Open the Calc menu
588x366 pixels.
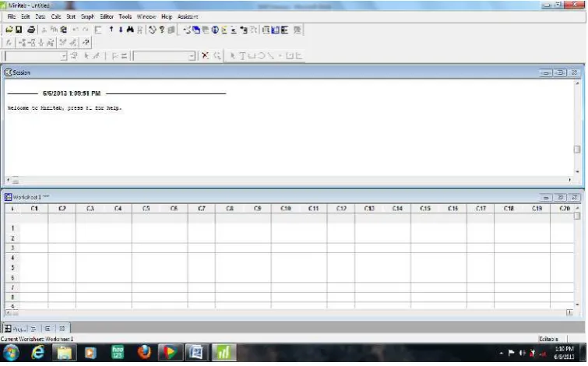coord(56,16)
